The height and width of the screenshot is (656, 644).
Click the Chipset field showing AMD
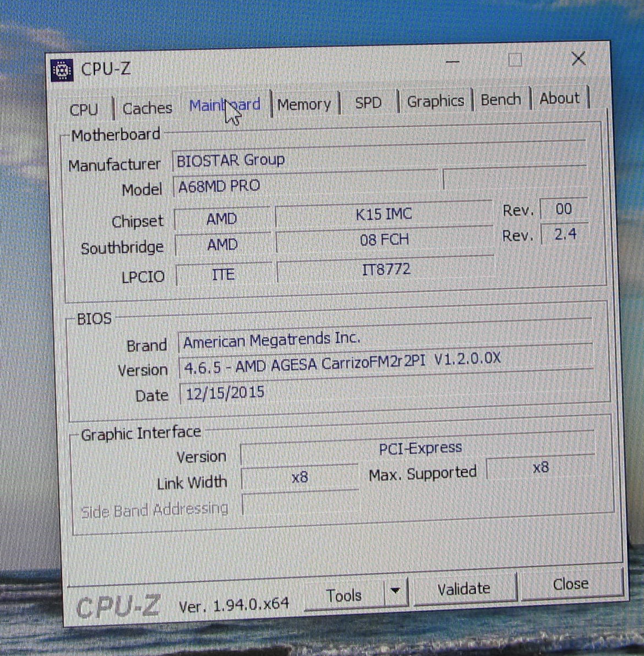[x=222, y=219]
